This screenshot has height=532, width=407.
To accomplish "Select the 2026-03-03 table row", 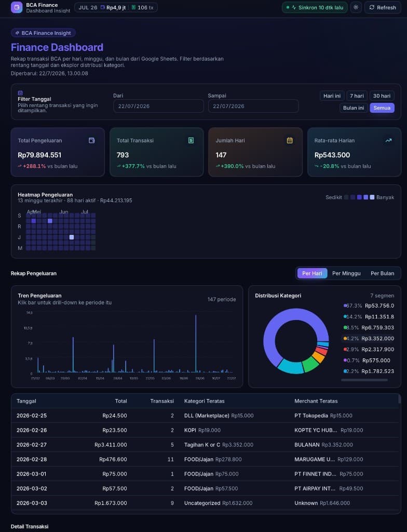I will (x=205, y=503).
